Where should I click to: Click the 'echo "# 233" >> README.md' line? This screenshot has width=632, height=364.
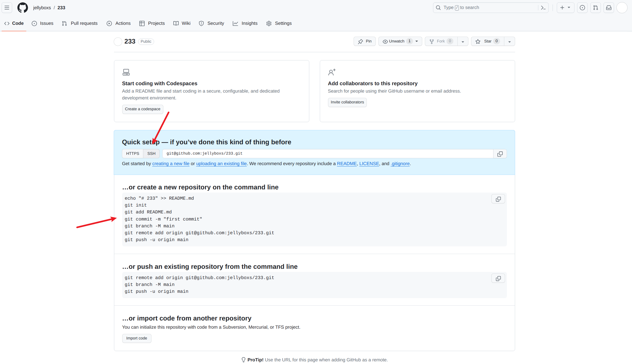coord(159,198)
